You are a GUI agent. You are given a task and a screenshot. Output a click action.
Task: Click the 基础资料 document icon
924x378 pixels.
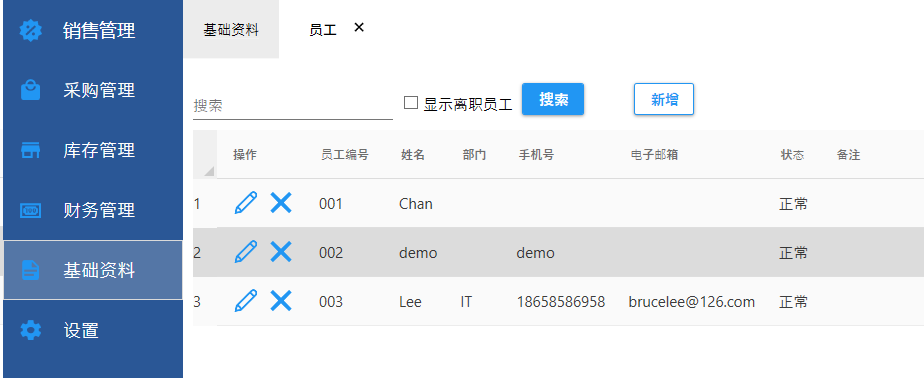click(31, 270)
